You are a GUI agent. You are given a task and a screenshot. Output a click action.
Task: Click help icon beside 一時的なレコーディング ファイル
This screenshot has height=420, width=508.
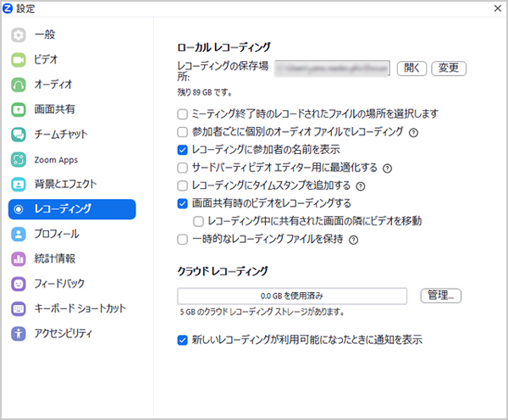pos(353,240)
